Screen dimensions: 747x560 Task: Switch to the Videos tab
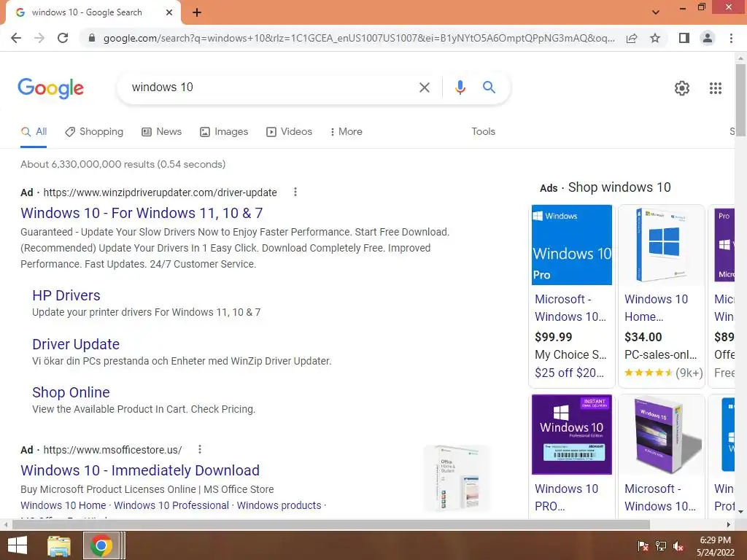coord(289,132)
